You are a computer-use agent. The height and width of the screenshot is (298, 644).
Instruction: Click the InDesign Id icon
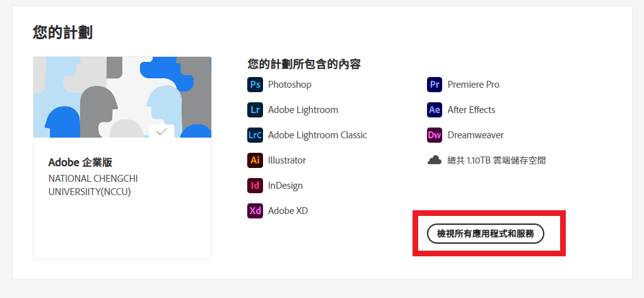point(255,186)
